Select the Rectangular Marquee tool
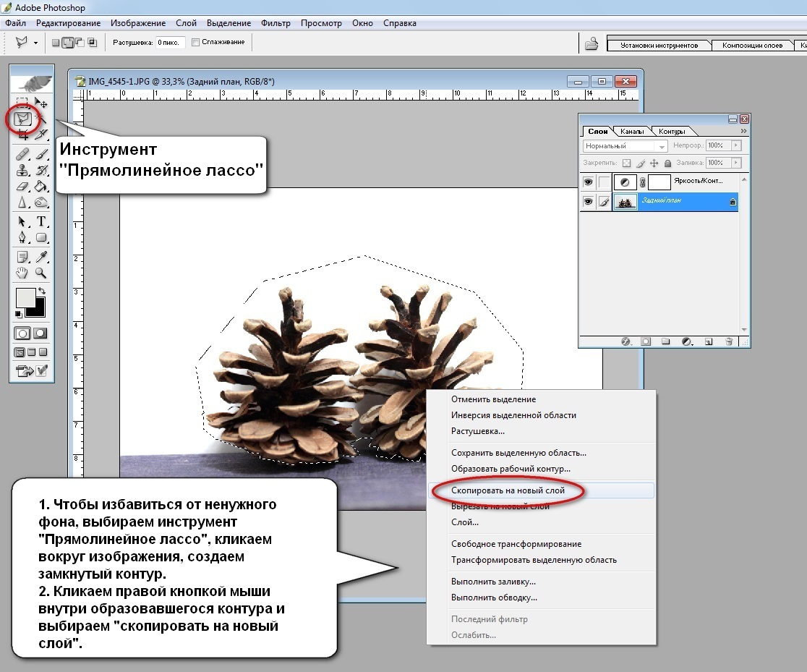The width and height of the screenshot is (807, 672). pos(22,102)
